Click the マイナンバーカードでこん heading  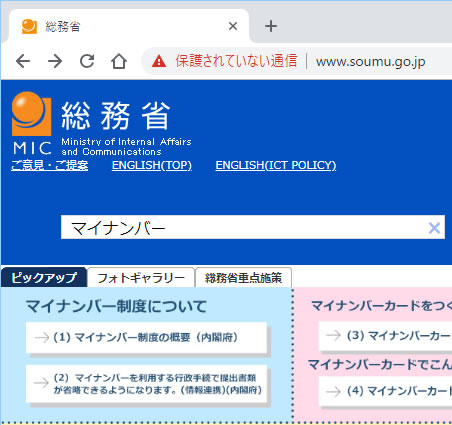coord(380,364)
